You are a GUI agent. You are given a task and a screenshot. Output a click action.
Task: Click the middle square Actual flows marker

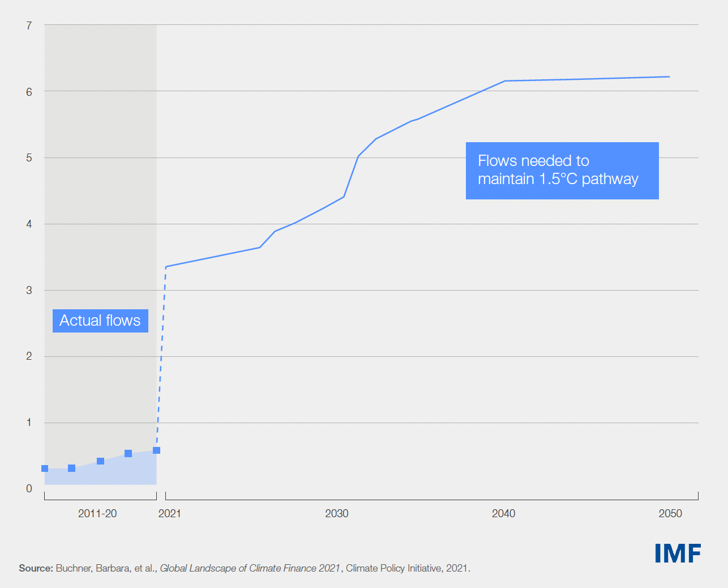coord(100,461)
